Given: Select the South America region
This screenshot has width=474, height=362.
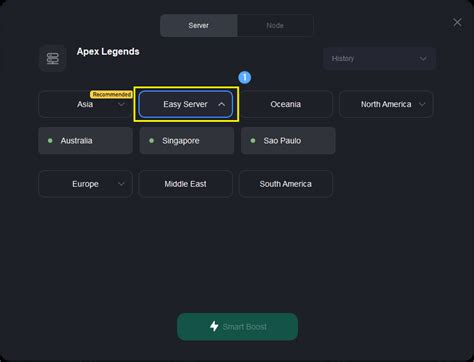Looking at the screenshot, I should coord(286,184).
